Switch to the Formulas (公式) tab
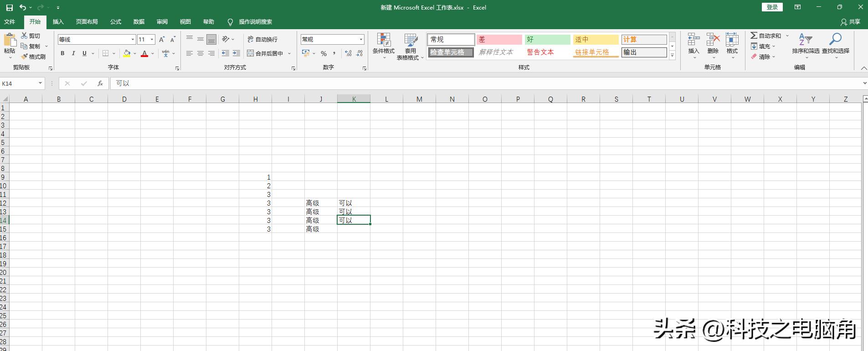Viewport: 868px width, 351px height. [x=116, y=22]
